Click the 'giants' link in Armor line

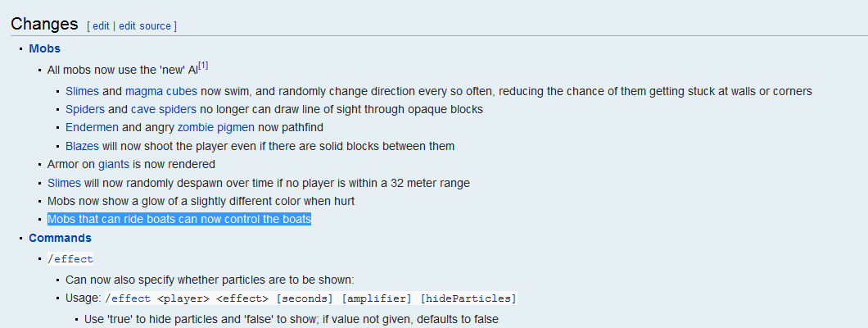click(x=114, y=164)
